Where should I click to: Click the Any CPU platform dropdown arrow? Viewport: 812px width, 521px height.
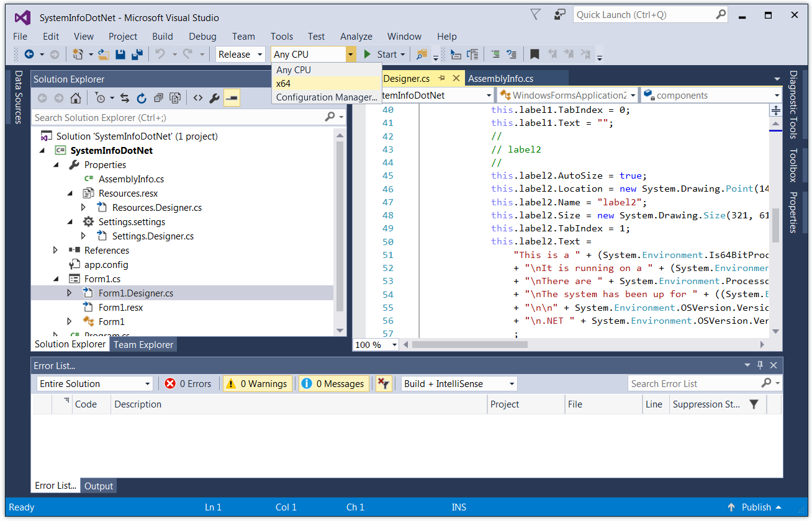tap(351, 55)
